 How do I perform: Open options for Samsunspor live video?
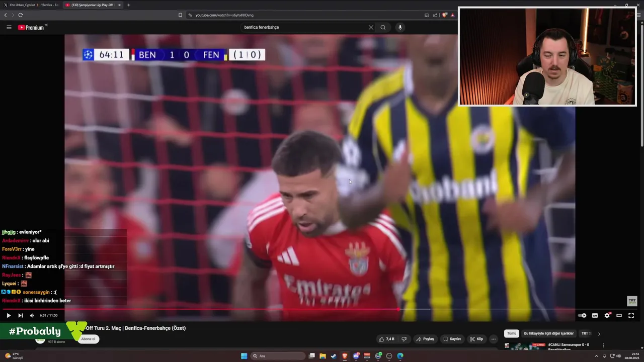(603, 345)
